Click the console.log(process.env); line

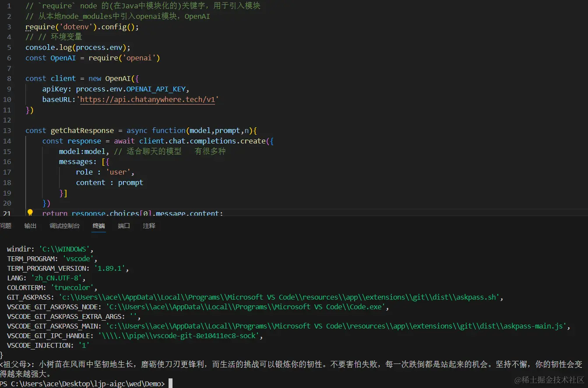click(x=78, y=47)
